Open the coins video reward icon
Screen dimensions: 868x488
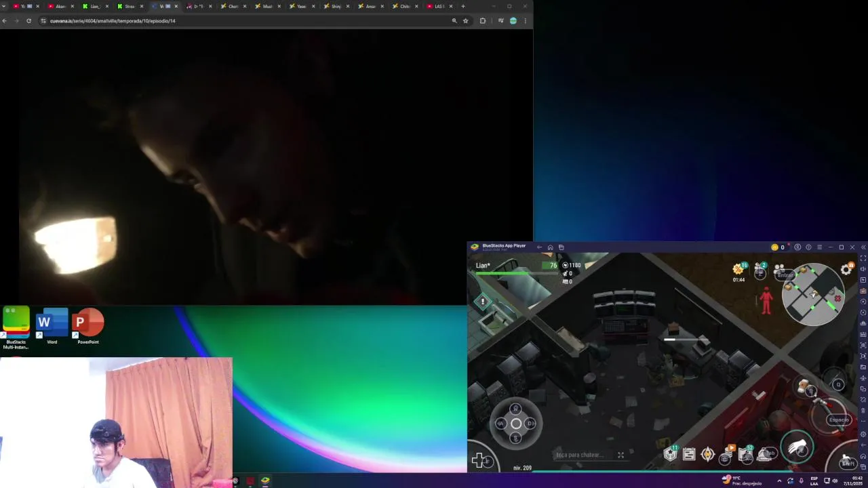click(727, 454)
